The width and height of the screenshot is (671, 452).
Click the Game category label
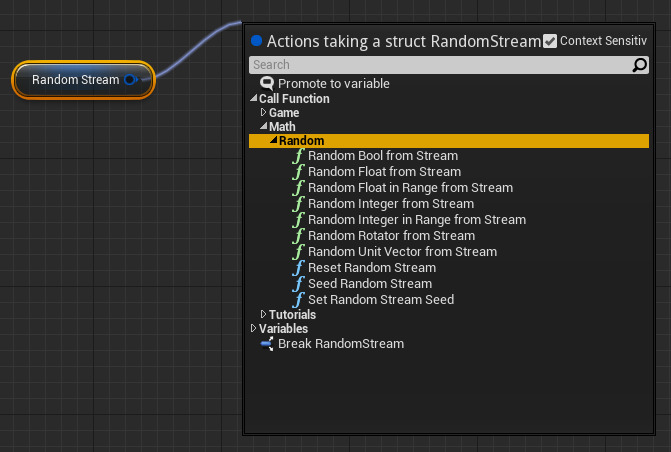284,113
